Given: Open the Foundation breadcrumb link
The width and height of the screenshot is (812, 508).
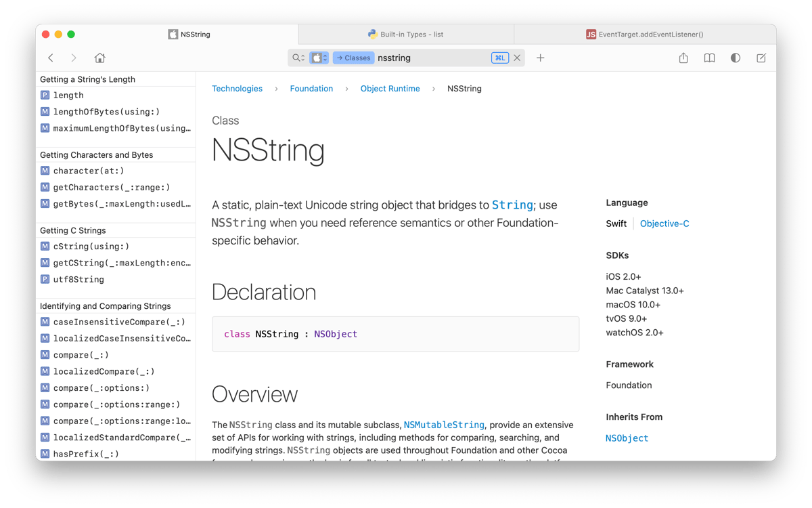Looking at the screenshot, I should (311, 89).
